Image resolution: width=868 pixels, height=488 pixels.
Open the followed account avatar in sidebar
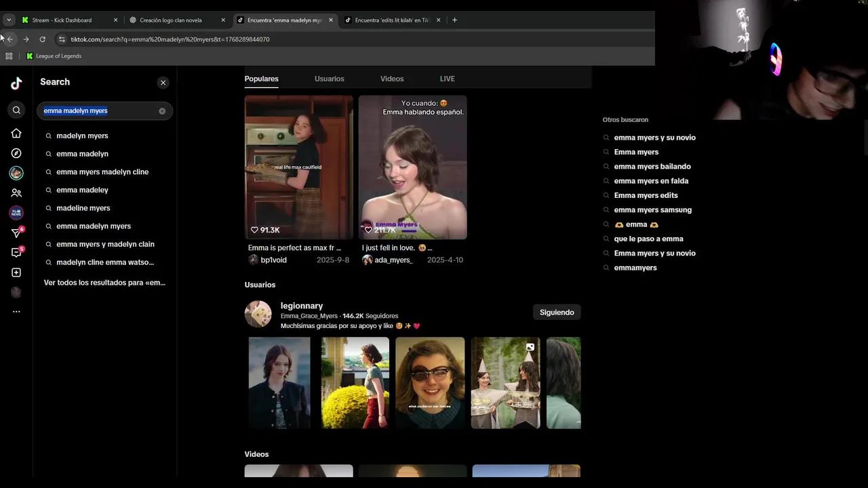16,174
